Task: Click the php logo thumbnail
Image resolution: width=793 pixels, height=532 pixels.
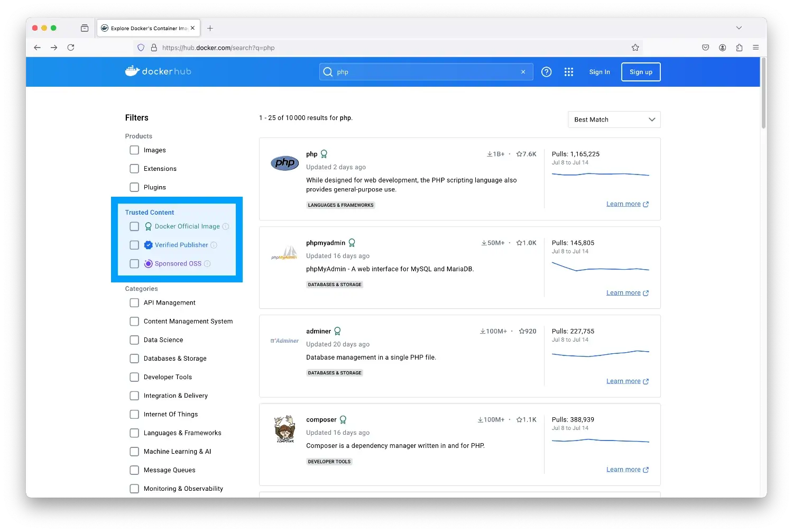Action: [x=285, y=163]
